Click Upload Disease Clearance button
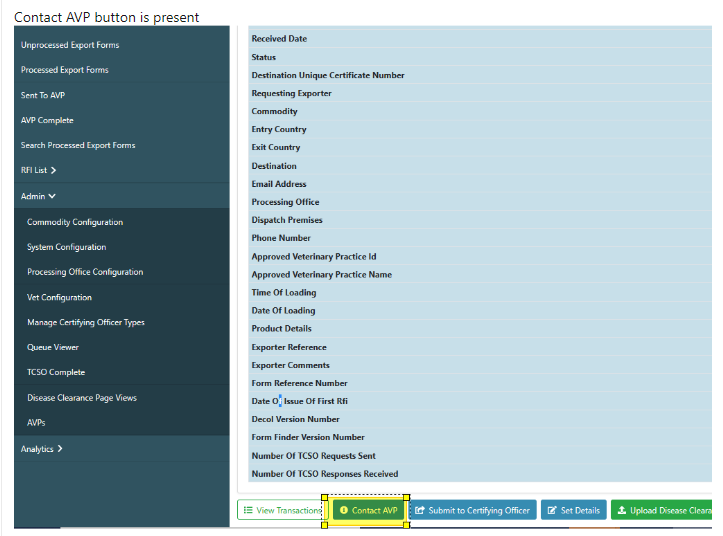The width and height of the screenshot is (723, 536). coord(664,510)
